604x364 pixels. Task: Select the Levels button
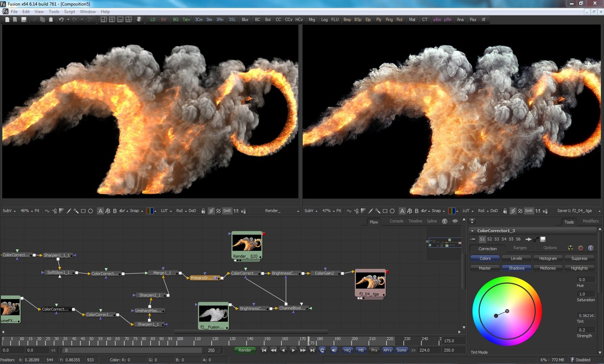[516, 259]
